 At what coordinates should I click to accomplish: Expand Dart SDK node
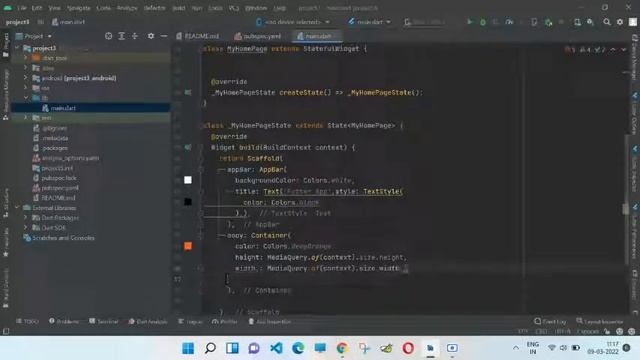click(x=25, y=227)
